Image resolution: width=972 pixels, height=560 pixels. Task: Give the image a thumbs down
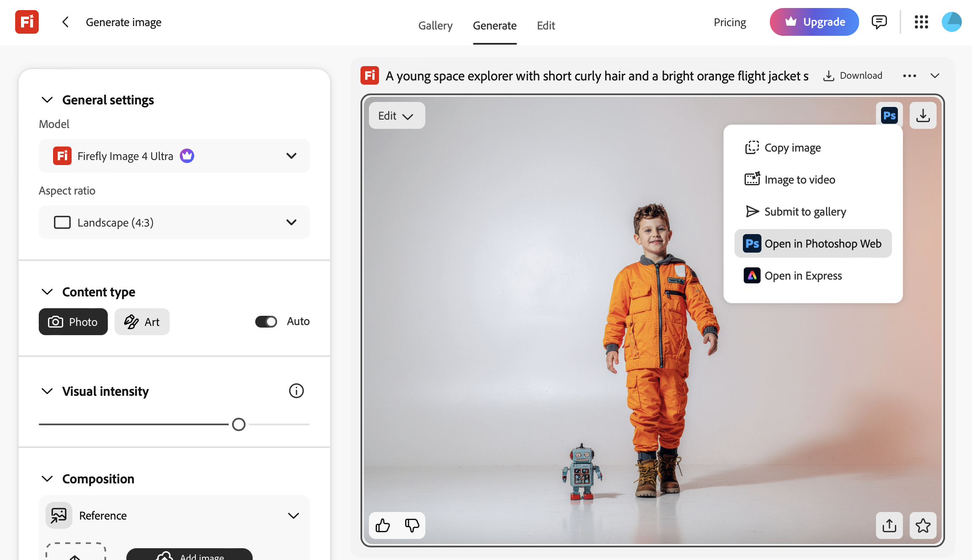pyautogui.click(x=412, y=525)
